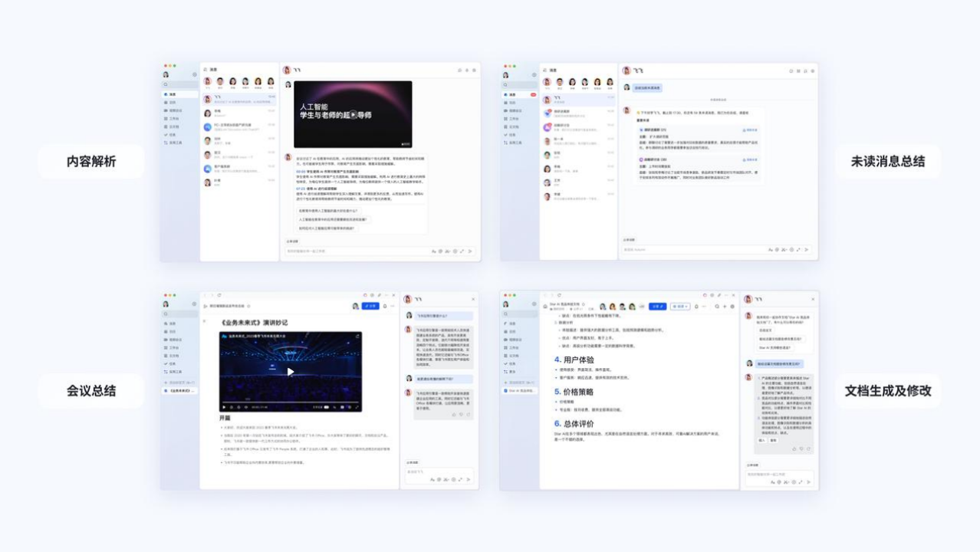Play the 人工智能 video in 内容解析 window

point(354,114)
